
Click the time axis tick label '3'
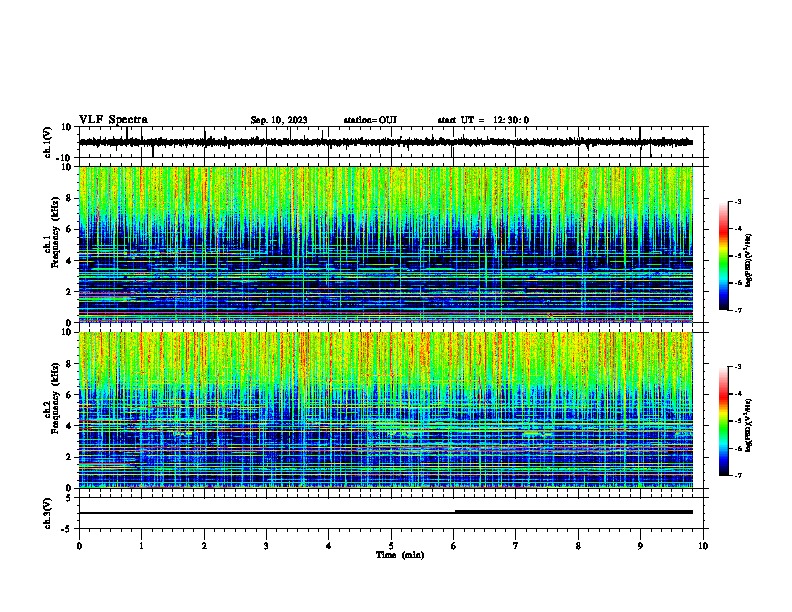point(266,546)
